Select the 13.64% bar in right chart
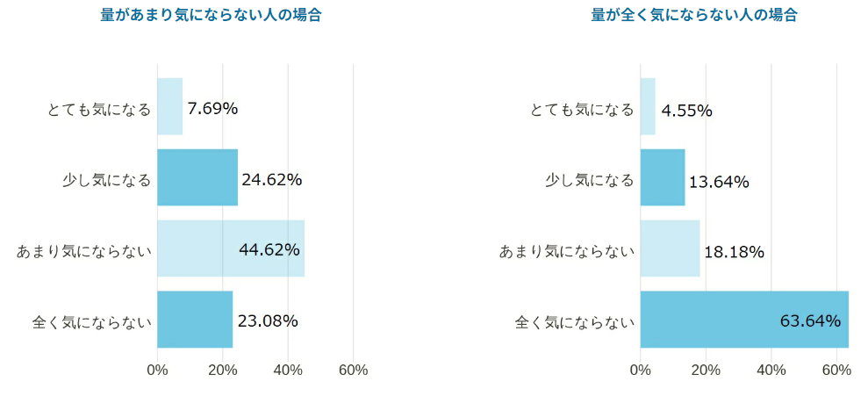This screenshot has height=396, width=868. click(663, 177)
